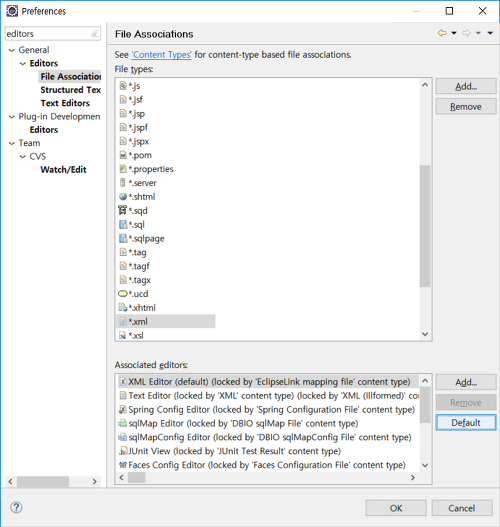Open Text Editors preference page
Viewport: 500px width, 527px height.
[x=65, y=103]
